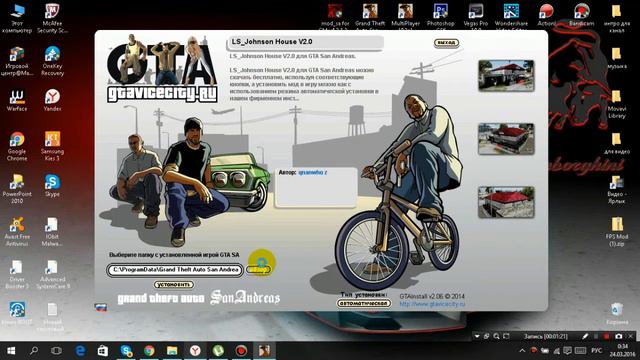This screenshot has height=360, width=640.
Task: Open the 'Игровой центр@Mail' desktop icon
Action: (17, 61)
